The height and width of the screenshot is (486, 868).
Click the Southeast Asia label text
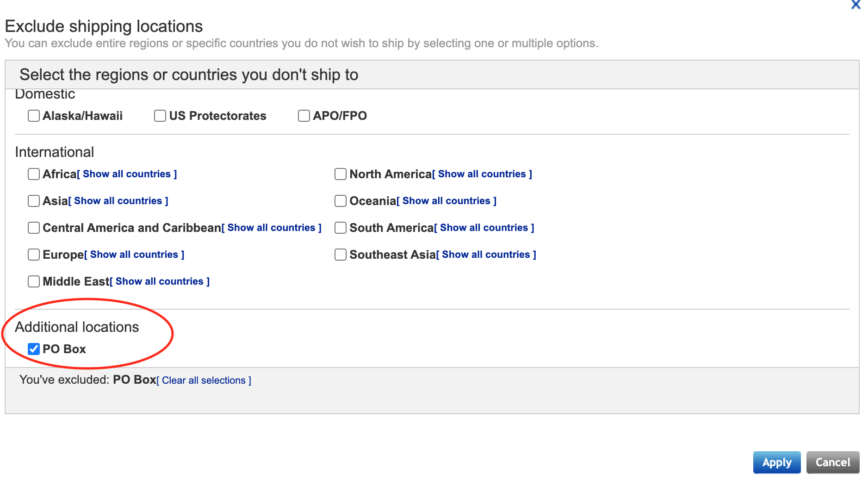tap(393, 255)
